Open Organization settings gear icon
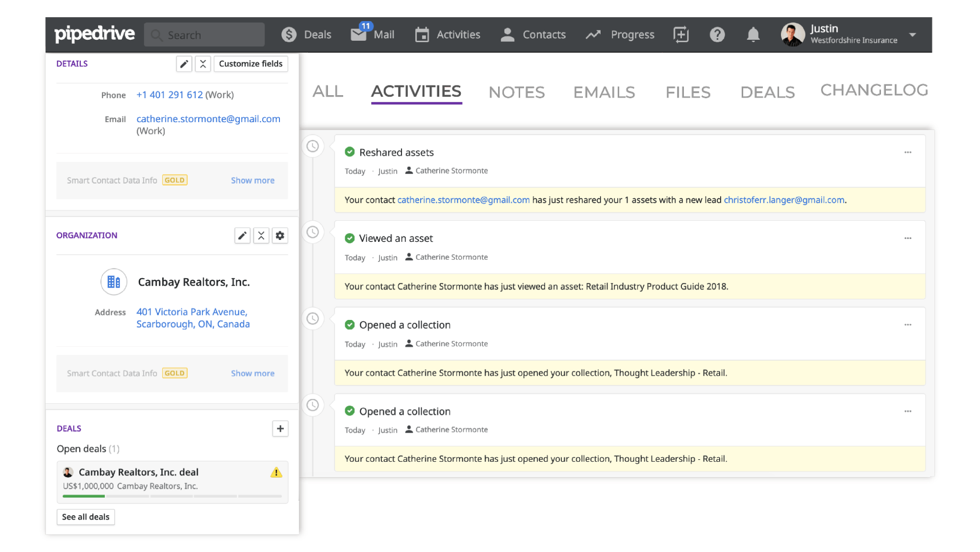The image size is (980, 552). pyautogui.click(x=280, y=236)
